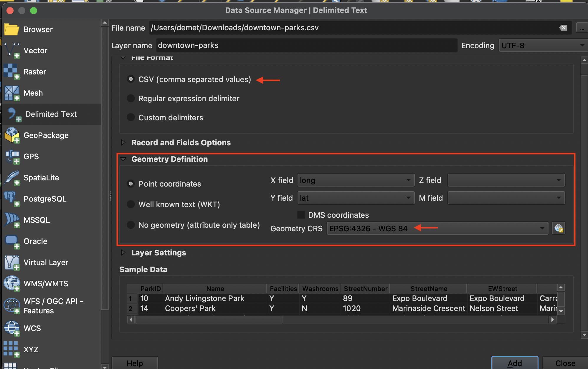
Task: Select the Oracle database icon
Action: pos(12,241)
